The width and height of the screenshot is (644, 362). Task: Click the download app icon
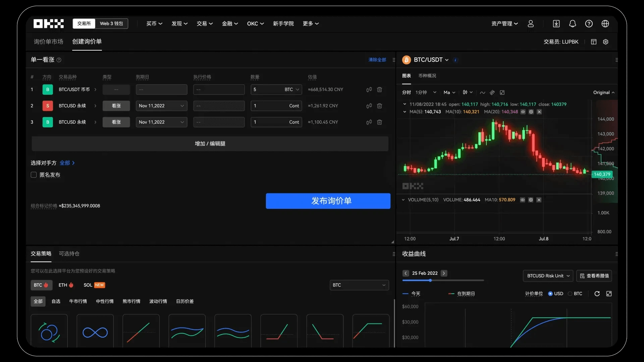point(556,23)
